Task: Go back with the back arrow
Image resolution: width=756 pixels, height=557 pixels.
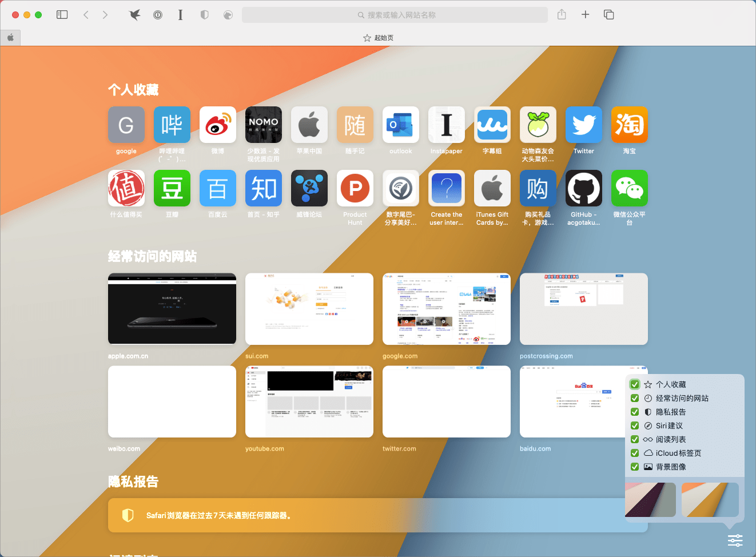Action: click(86, 15)
